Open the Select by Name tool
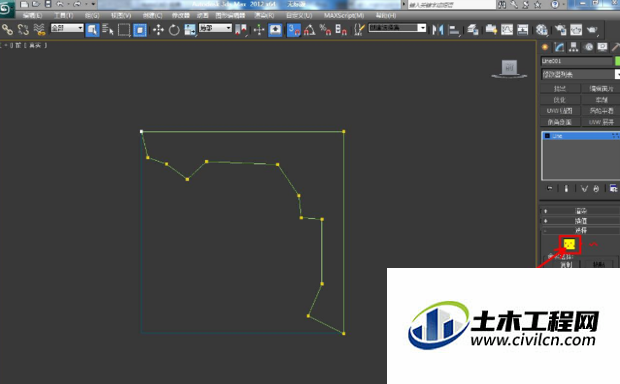Viewport: 620px width, 384px height. tap(108, 30)
